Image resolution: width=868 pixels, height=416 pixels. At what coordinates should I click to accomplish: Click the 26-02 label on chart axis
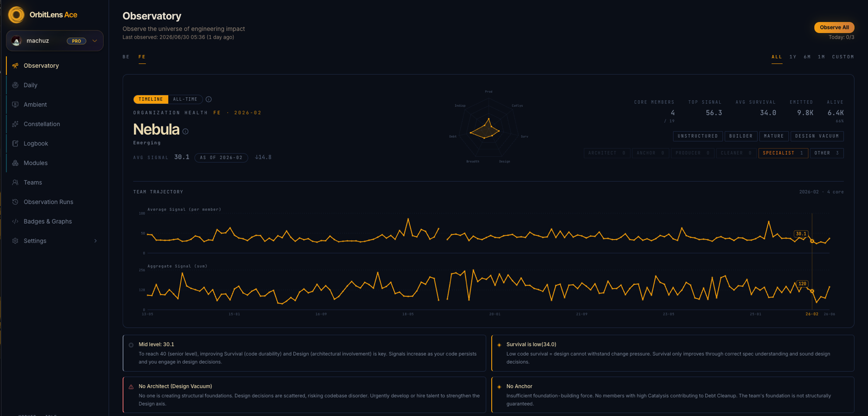click(812, 314)
